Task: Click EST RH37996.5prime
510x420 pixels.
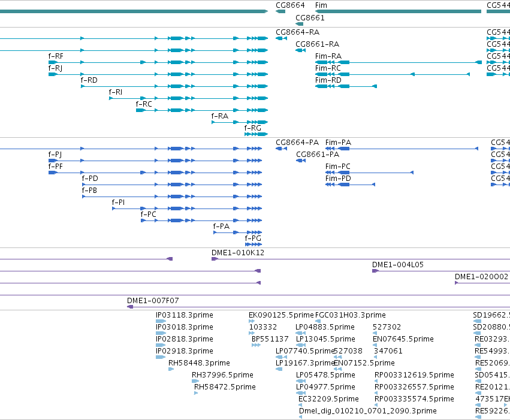Action: pyautogui.click(x=195, y=381)
